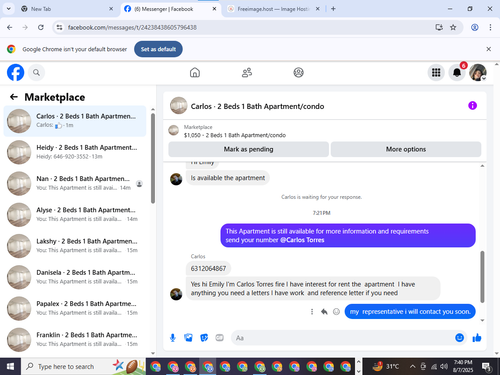Switch to the Freeimage.host browser tab
Viewport: 500px width, 375px height.
point(273,9)
